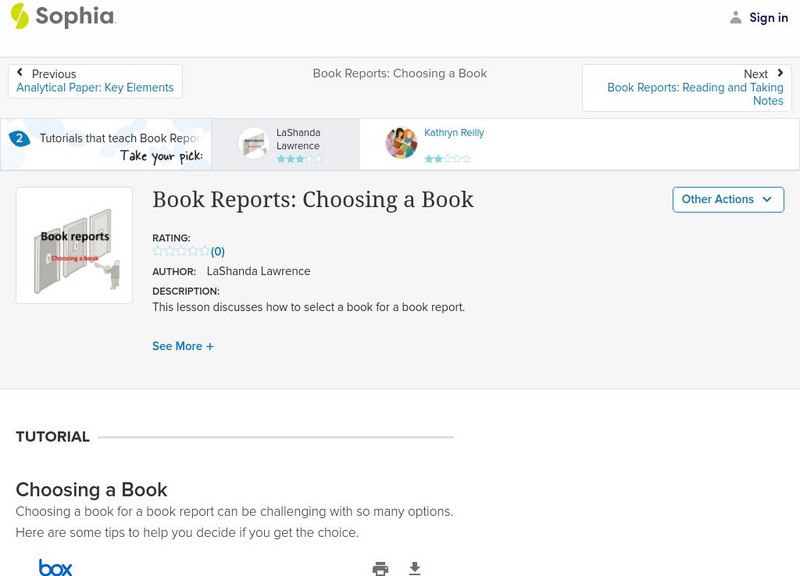The image size is (800, 576).
Task: Click the Next right arrow icon
Action: coord(776,74)
